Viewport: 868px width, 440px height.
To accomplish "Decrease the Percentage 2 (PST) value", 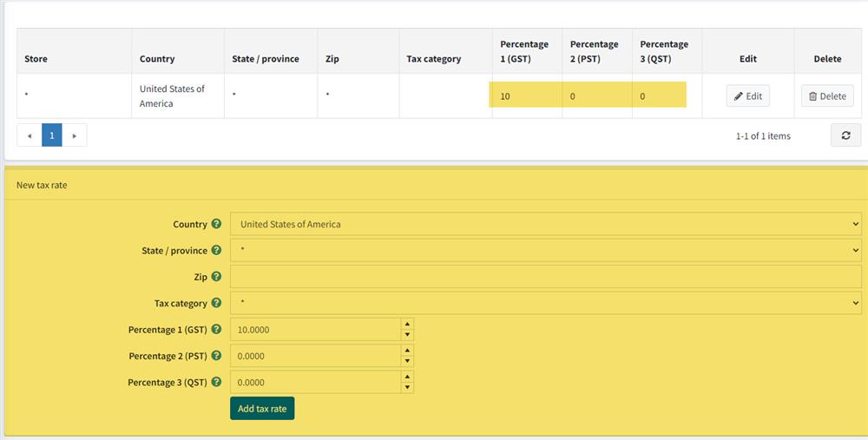I will (407, 361).
